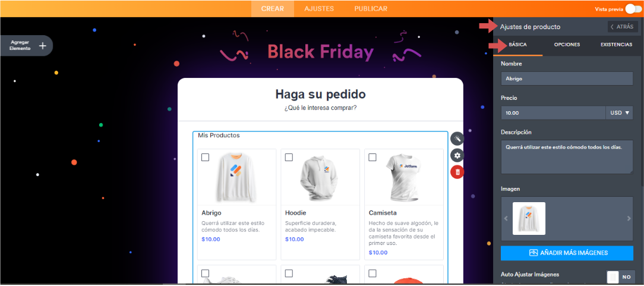
Task: Click the Camiseta t-shirt product image
Action: (x=404, y=177)
